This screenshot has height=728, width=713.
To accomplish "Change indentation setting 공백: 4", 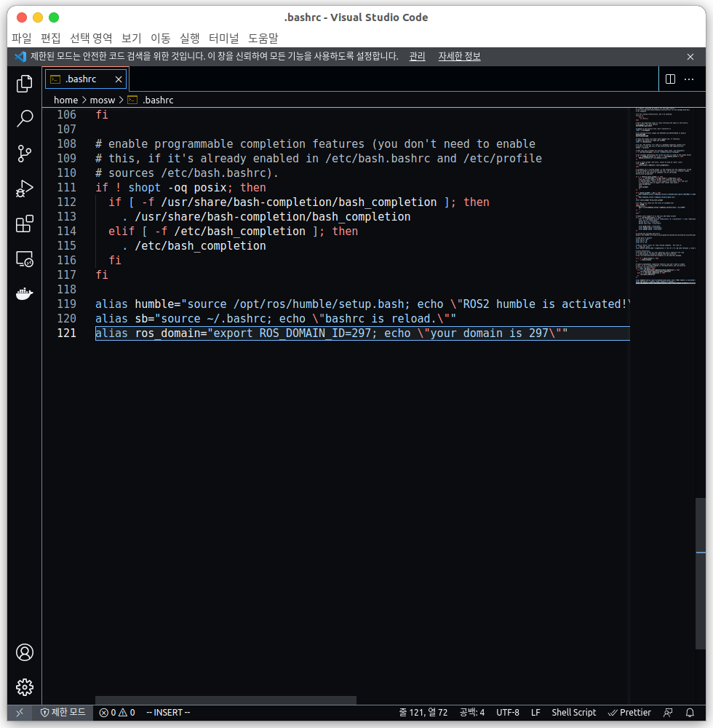I will tap(471, 712).
